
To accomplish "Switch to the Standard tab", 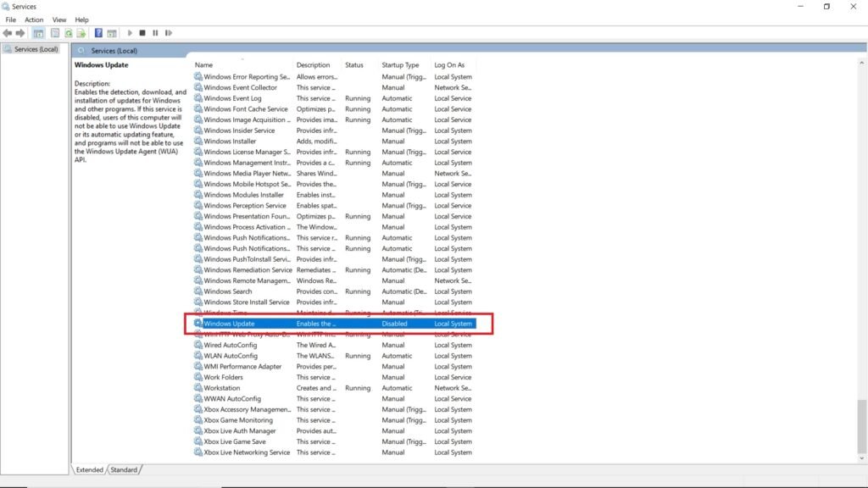I will (x=125, y=469).
